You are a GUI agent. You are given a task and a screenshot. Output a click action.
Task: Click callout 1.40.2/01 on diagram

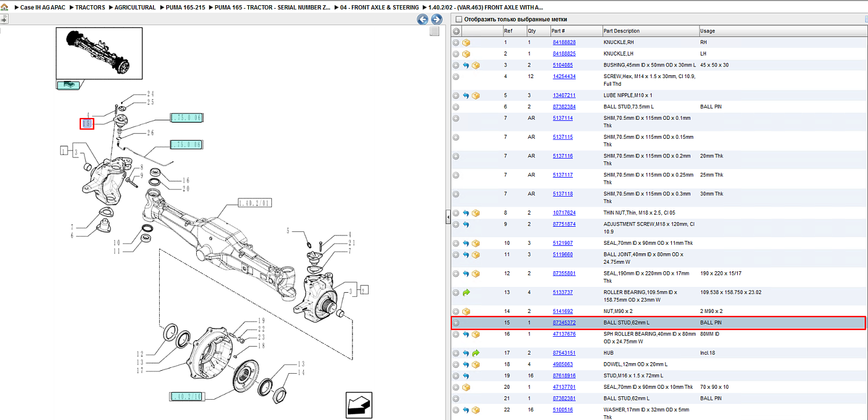tap(255, 203)
